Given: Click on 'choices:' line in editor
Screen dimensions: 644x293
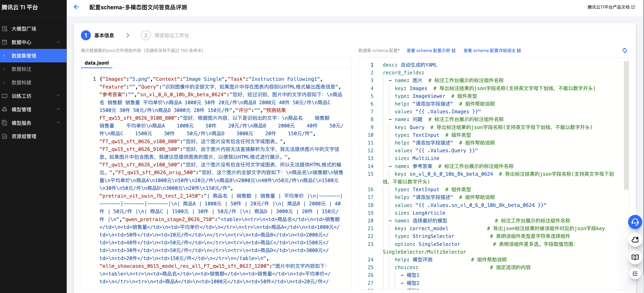Looking at the screenshot, I should click(406, 267).
